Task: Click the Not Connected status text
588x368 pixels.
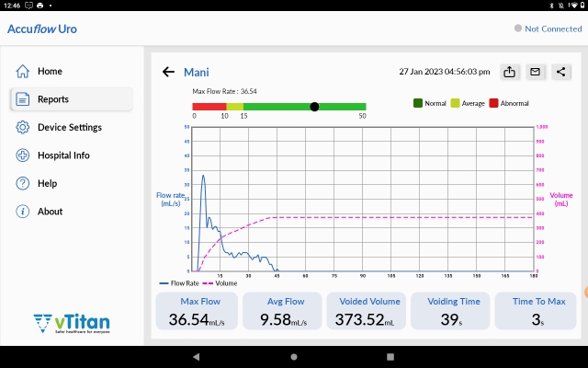Action: pos(553,29)
